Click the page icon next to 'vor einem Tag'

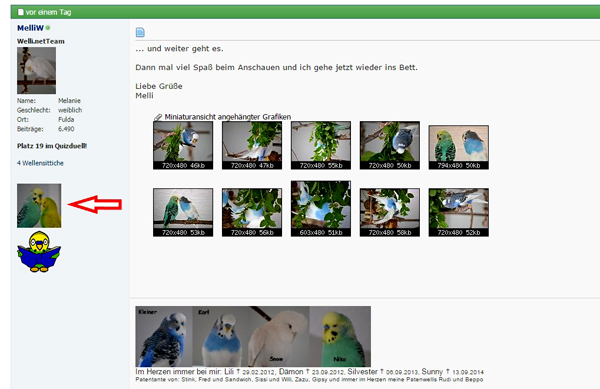click(21, 12)
